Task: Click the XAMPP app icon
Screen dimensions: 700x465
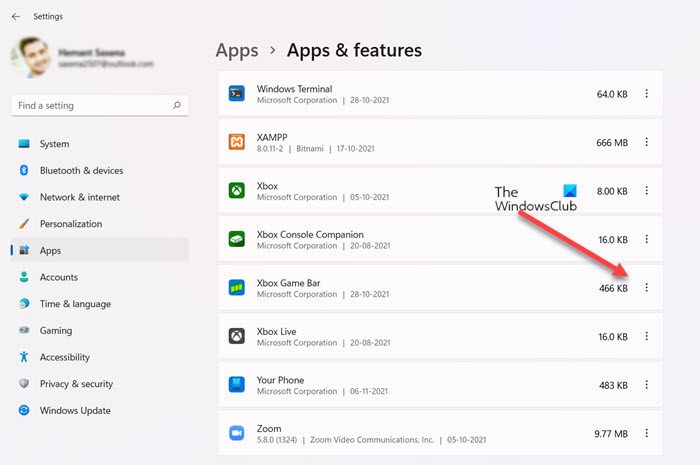Action: [237, 142]
